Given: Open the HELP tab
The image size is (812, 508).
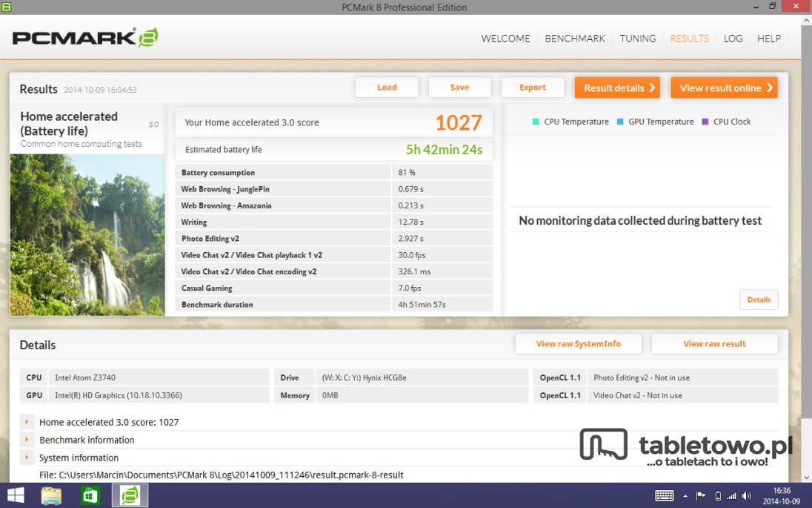Looking at the screenshot, I should (x=768, y=39).
